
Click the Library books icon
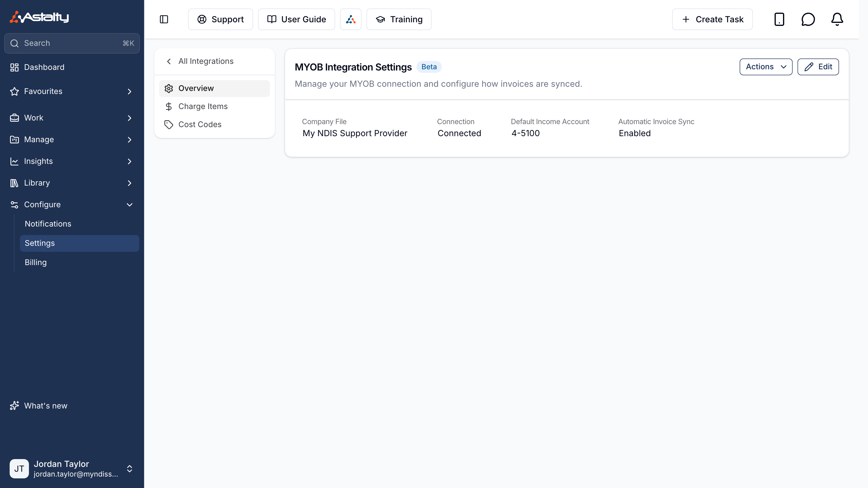point(14,183)
